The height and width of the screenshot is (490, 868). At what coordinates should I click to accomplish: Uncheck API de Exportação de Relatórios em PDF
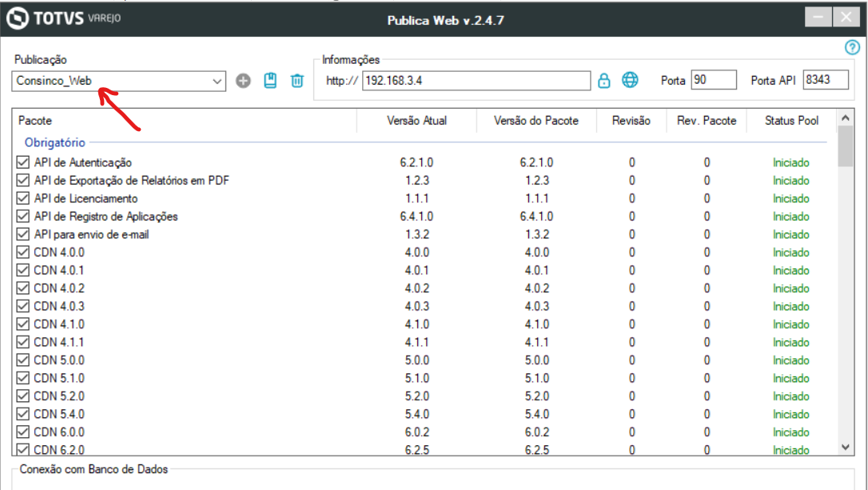point(22,181)
